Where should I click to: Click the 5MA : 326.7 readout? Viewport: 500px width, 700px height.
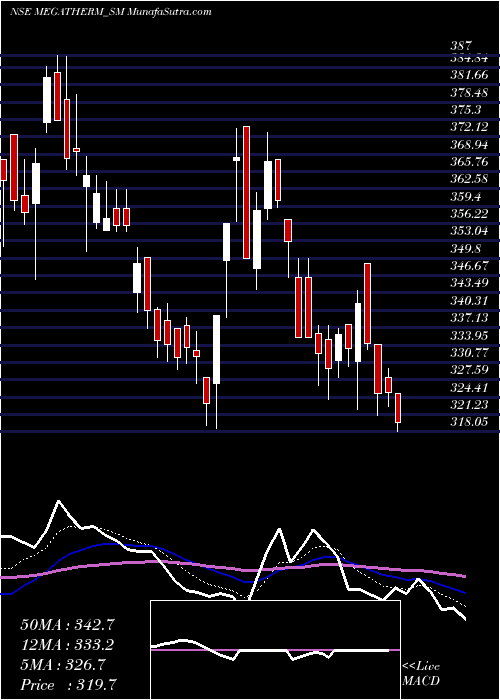point(62,665)
